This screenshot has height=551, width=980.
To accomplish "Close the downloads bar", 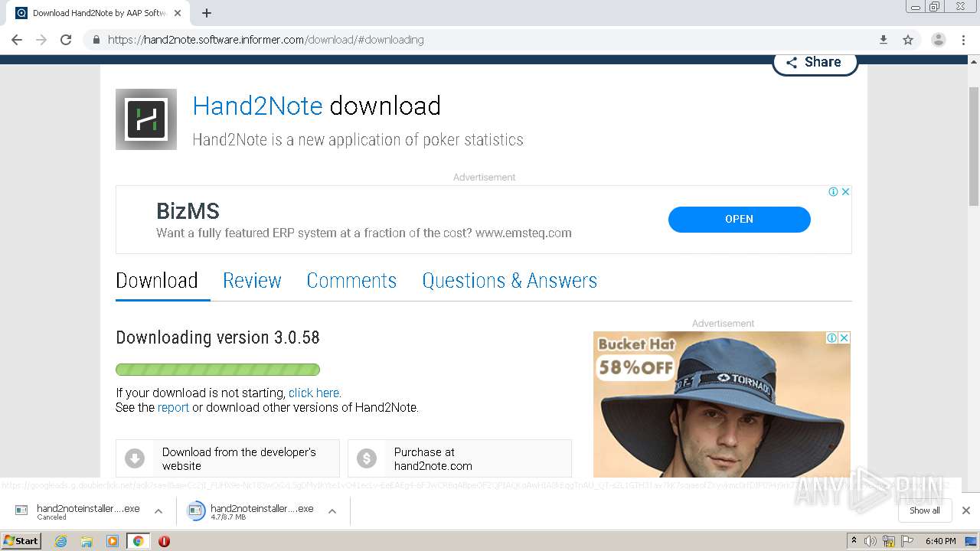I will 966,510.
